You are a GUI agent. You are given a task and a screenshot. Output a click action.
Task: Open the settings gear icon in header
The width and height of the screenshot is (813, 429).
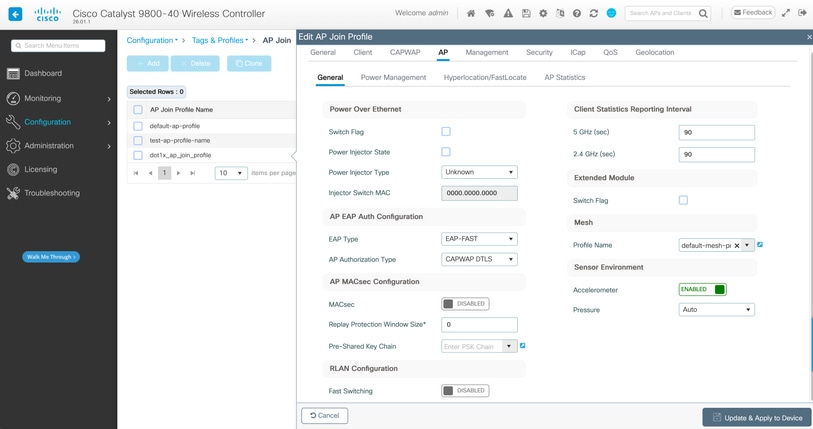543,13
